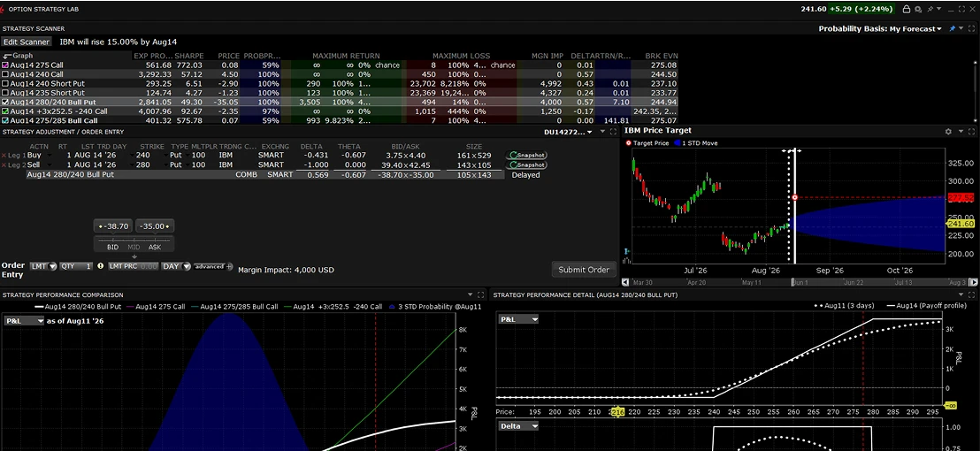980x451 pixels.
Task: Open IBM Price Target panel menu arrow
Action: [x=960, y=131]
